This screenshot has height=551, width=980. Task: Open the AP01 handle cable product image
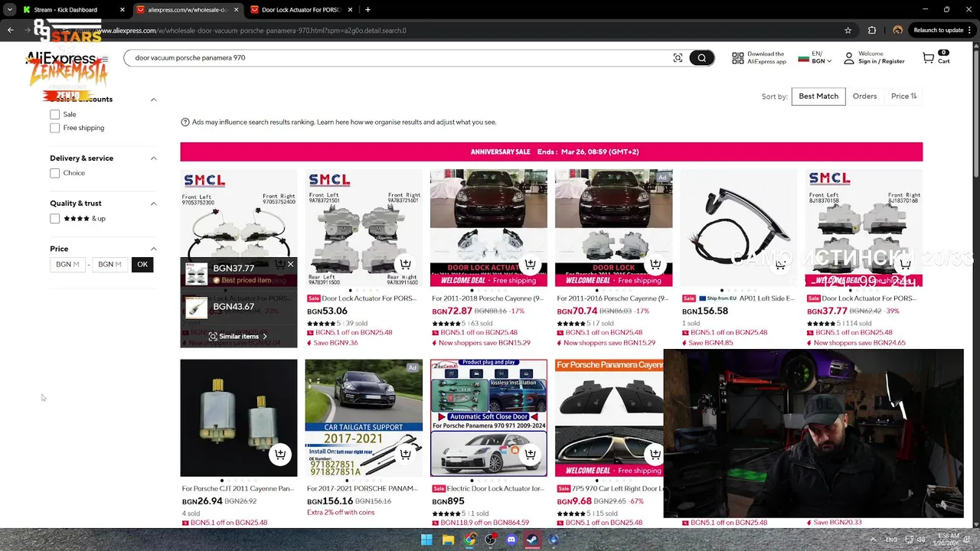[x=739, y=228]
